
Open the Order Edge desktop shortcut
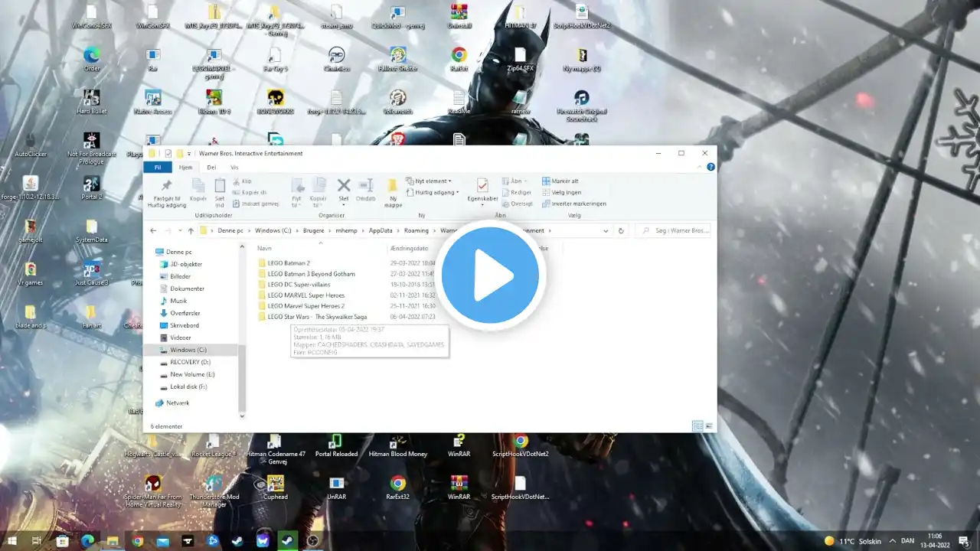[92, 59]
